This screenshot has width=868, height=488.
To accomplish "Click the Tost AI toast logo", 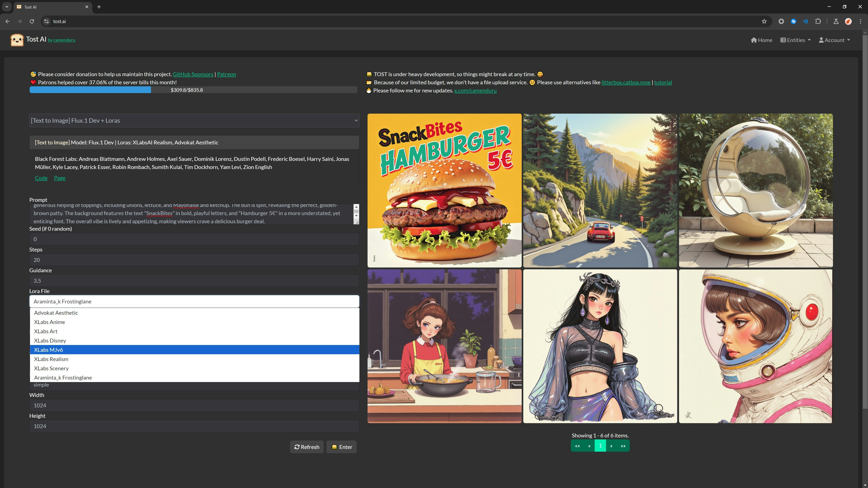I will pyautogui.click(x=17, y=40).
